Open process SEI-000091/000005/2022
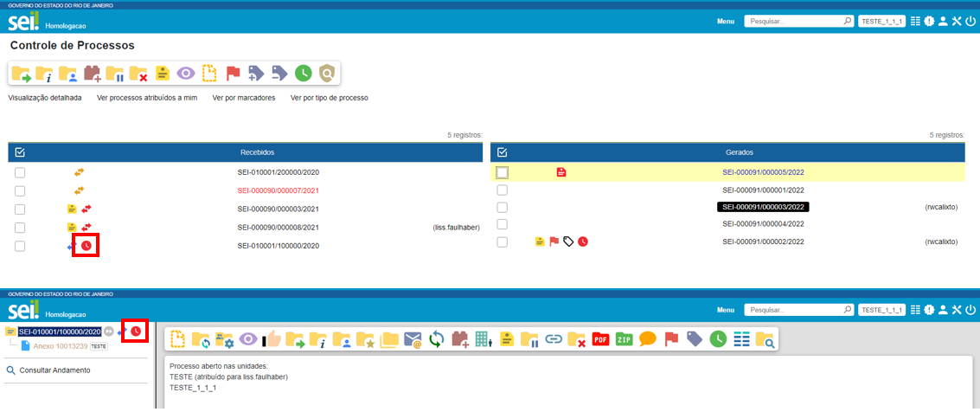The width and height of the screenshot is (980, 412). [x=763, y=172]
